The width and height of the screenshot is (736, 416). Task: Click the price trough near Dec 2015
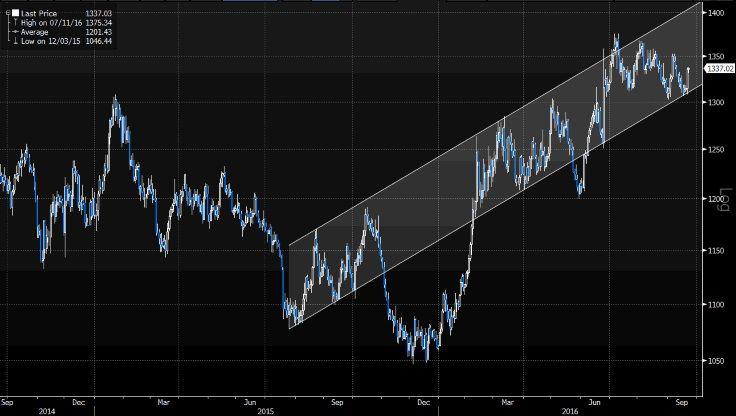click(427, 359)
